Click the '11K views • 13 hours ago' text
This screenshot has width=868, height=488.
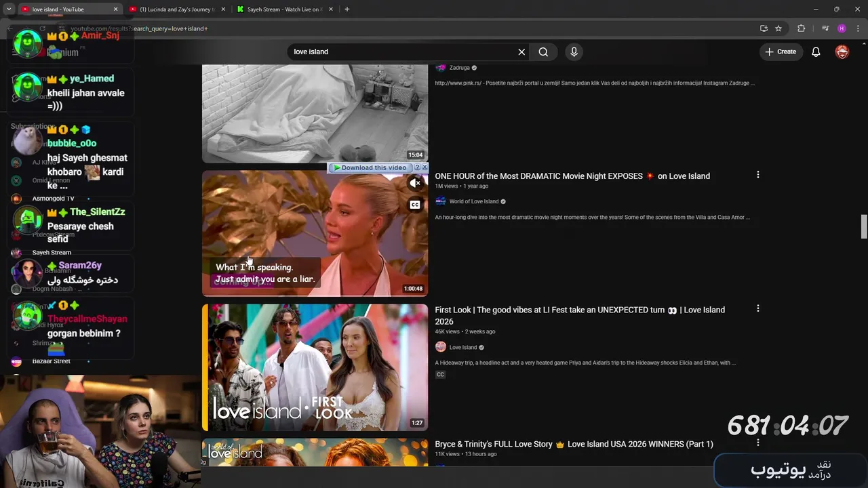coord(466,454)
